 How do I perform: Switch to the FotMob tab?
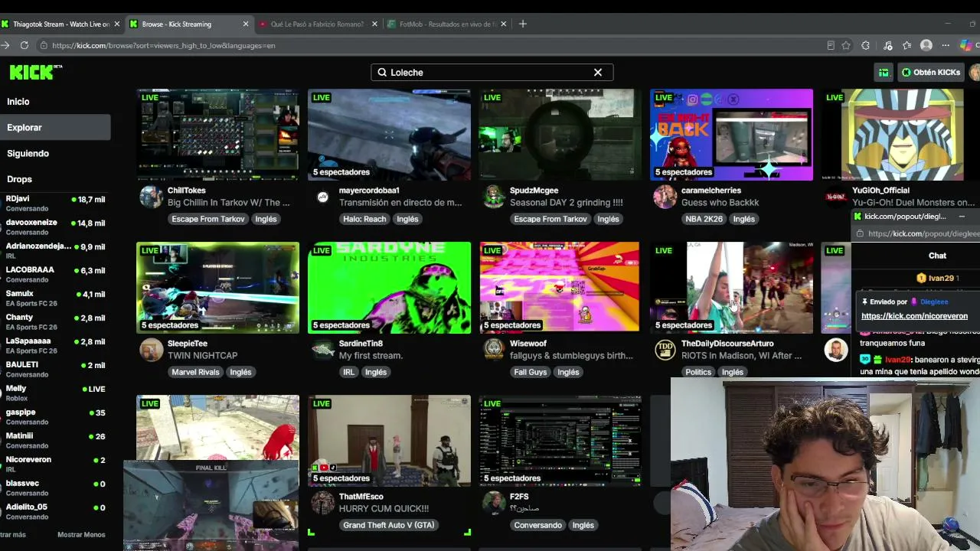447,24
